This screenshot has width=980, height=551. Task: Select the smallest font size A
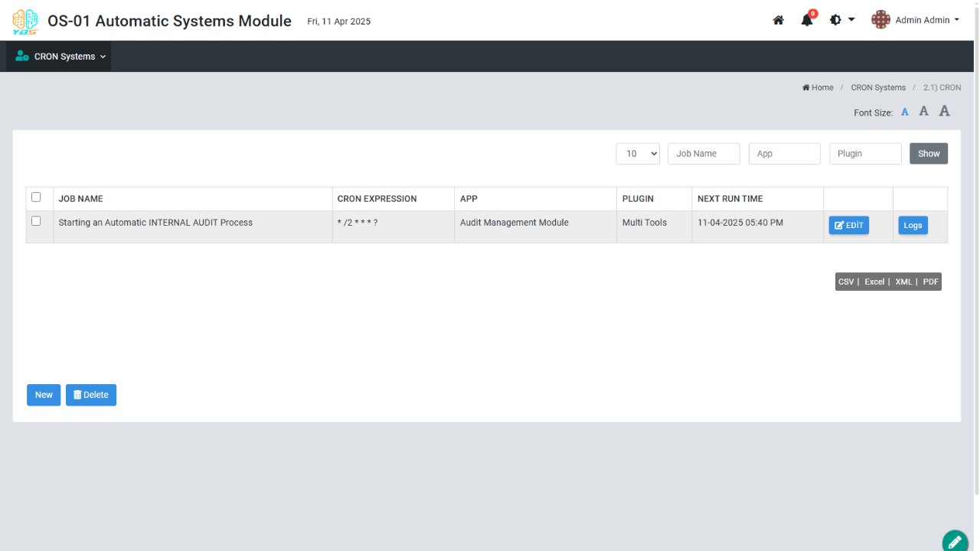[905, 112]
